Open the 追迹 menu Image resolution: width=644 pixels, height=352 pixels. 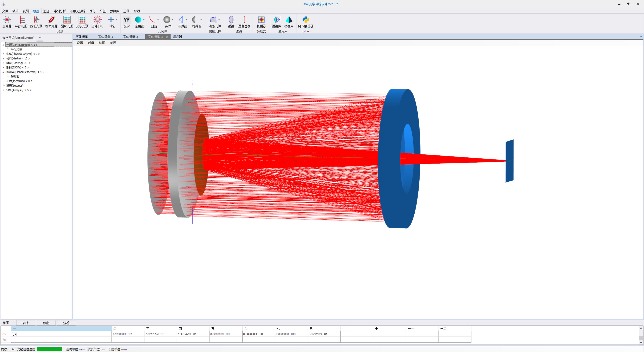point(46,11)
